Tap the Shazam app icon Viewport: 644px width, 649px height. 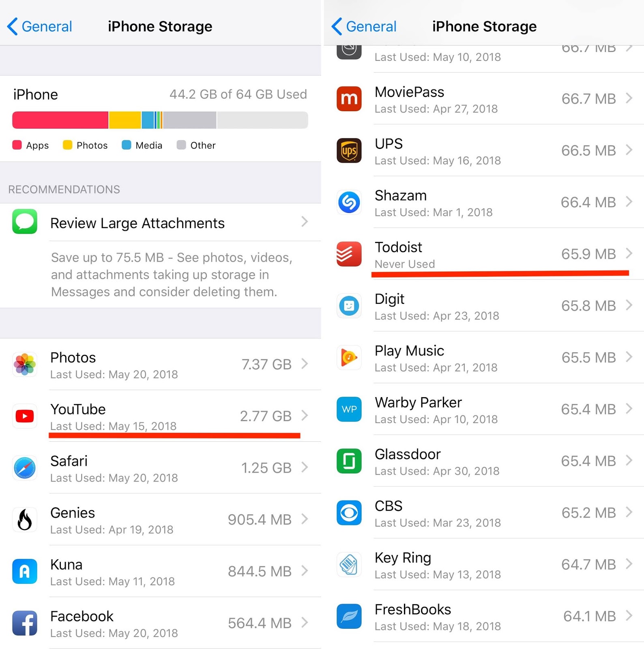coord(349,202)
